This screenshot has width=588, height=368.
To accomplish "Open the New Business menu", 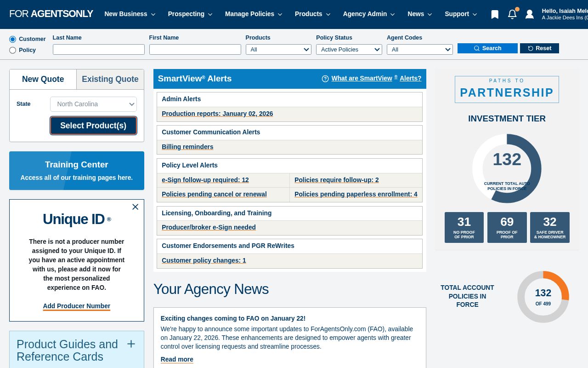I will [130, 14].
